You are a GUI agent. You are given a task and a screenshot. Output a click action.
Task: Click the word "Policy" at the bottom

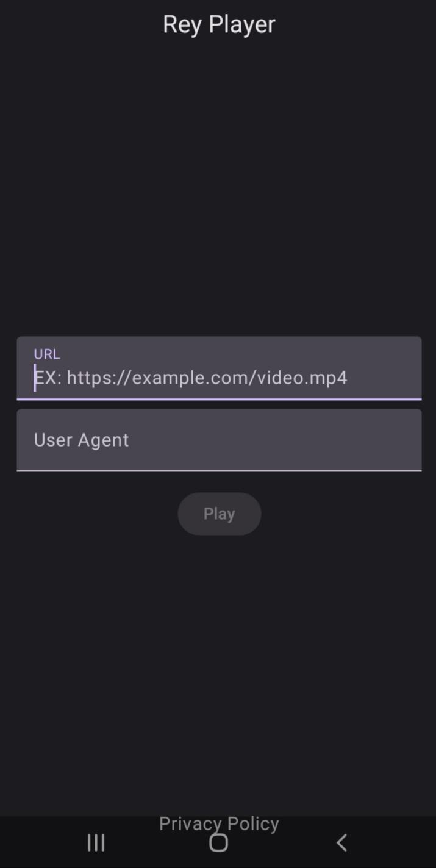point(251,823)
